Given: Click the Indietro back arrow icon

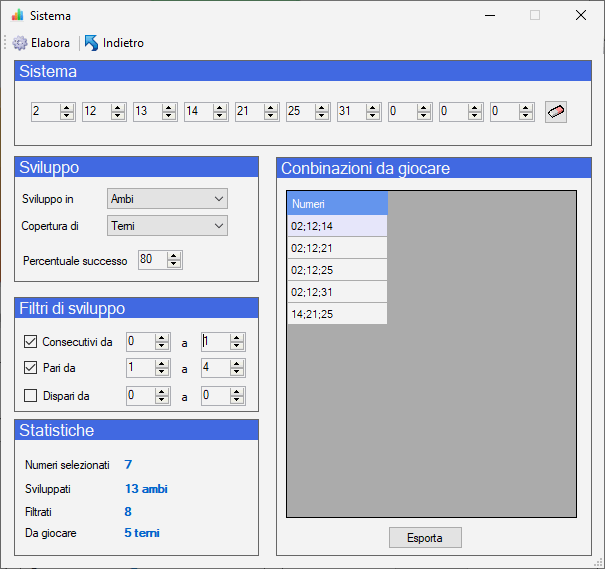Looking at the screenshot, I should (x=91, y=43).
